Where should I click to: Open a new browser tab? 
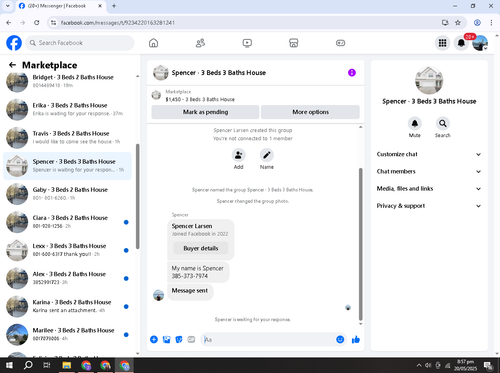(114, 6)
